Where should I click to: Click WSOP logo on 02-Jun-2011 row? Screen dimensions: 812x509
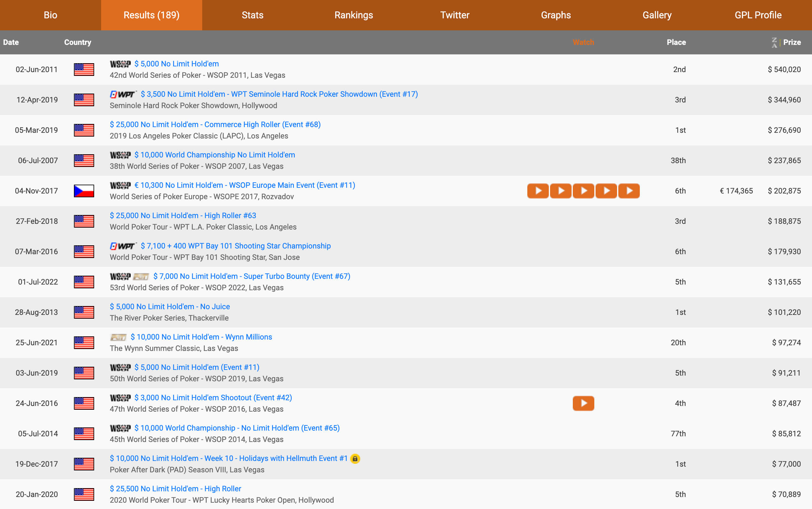(120, 64)
